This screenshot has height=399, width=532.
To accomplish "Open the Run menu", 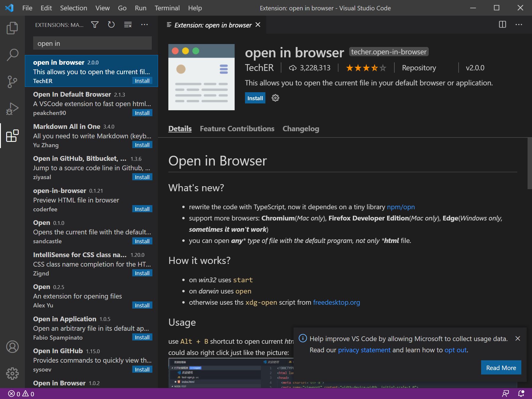I will coord(141,8).
